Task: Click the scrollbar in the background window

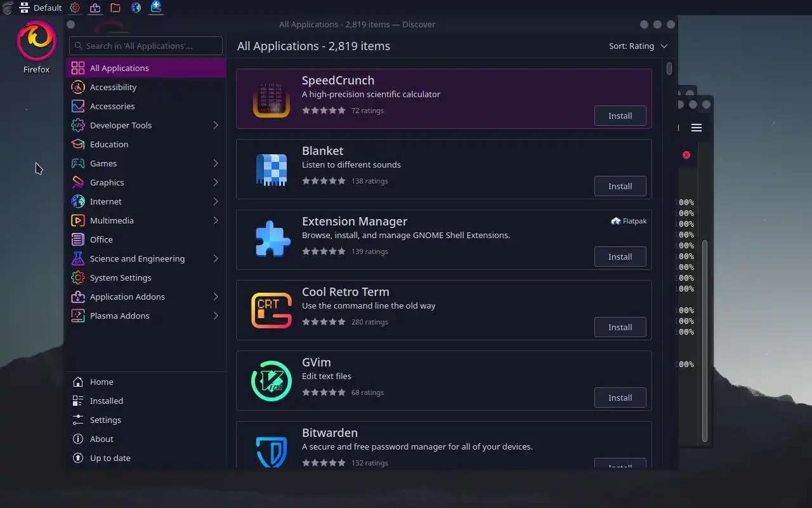Action: (704, 340)
